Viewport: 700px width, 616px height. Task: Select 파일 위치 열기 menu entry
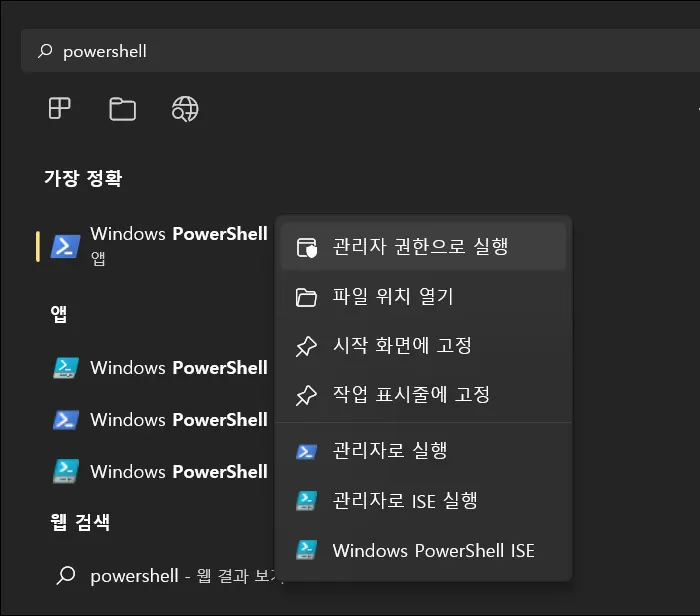pos(424,297)
